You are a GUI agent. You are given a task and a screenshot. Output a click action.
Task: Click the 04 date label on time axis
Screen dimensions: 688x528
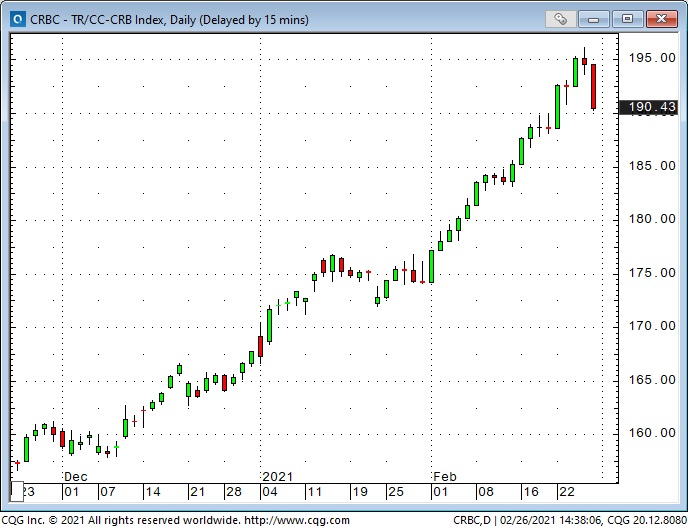coord(270,492)
